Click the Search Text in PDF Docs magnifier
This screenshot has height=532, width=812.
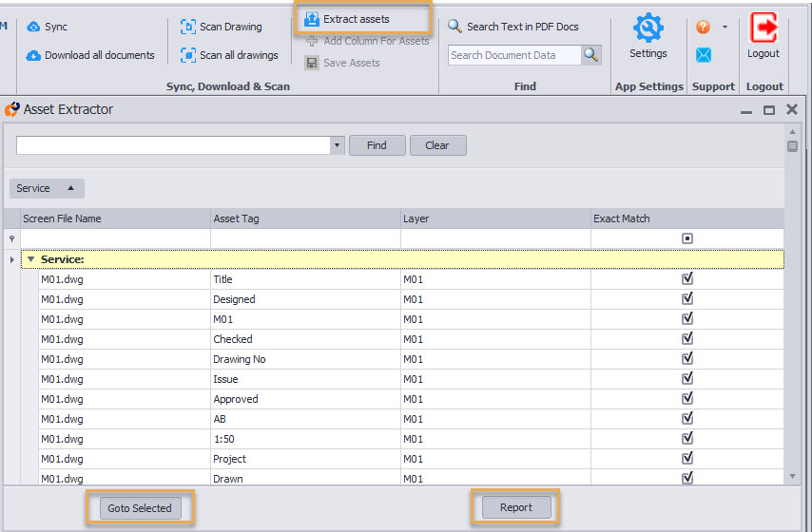point(454,26)
